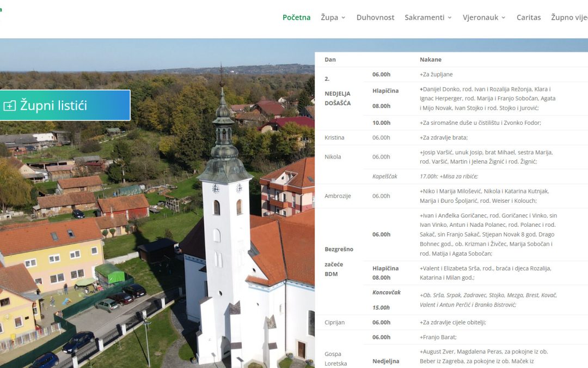Select '+Ob. Srša, Srpak, Zadravec' intention

coord(488,300)
